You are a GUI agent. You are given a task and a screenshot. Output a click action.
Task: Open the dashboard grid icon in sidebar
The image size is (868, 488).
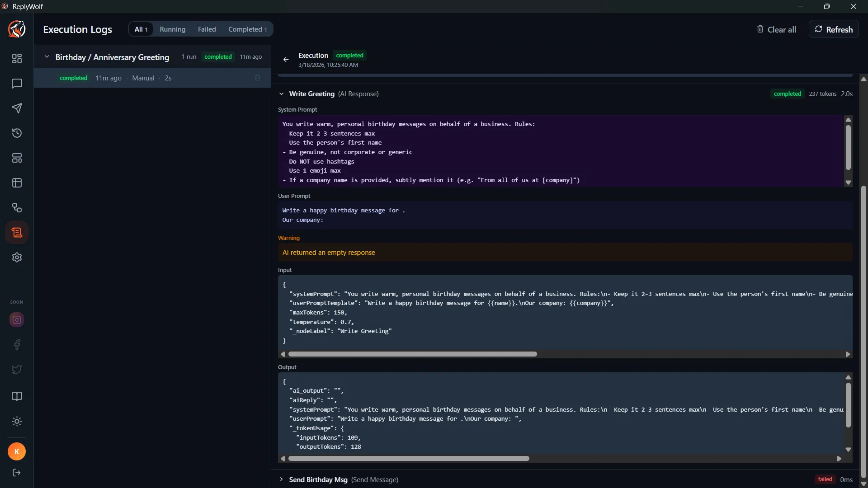17,59
